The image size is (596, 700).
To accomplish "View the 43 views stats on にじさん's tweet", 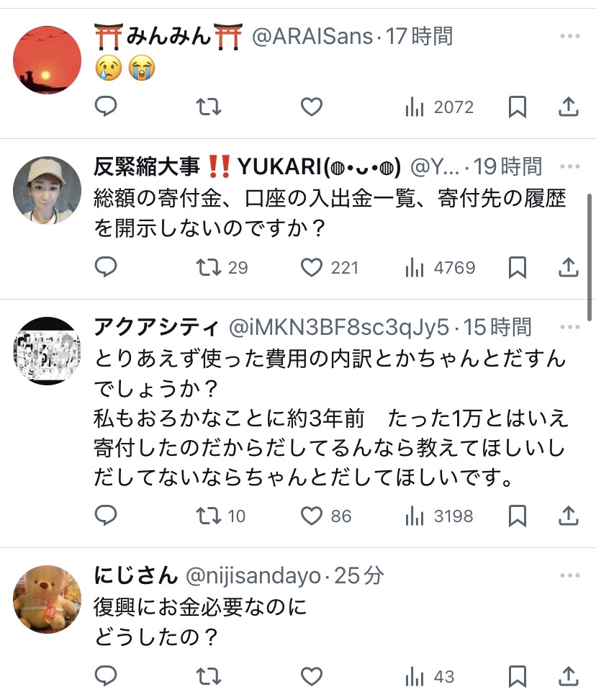I will click(x=430, y=677).
